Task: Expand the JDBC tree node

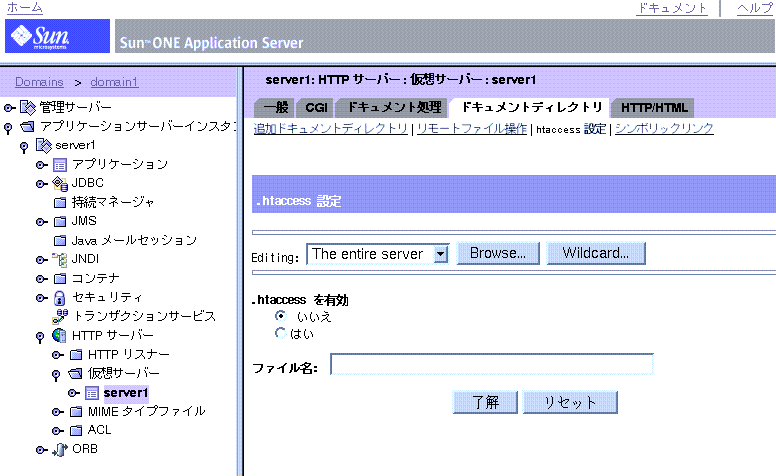Action: pyautogui.click(x=41, y=184)
